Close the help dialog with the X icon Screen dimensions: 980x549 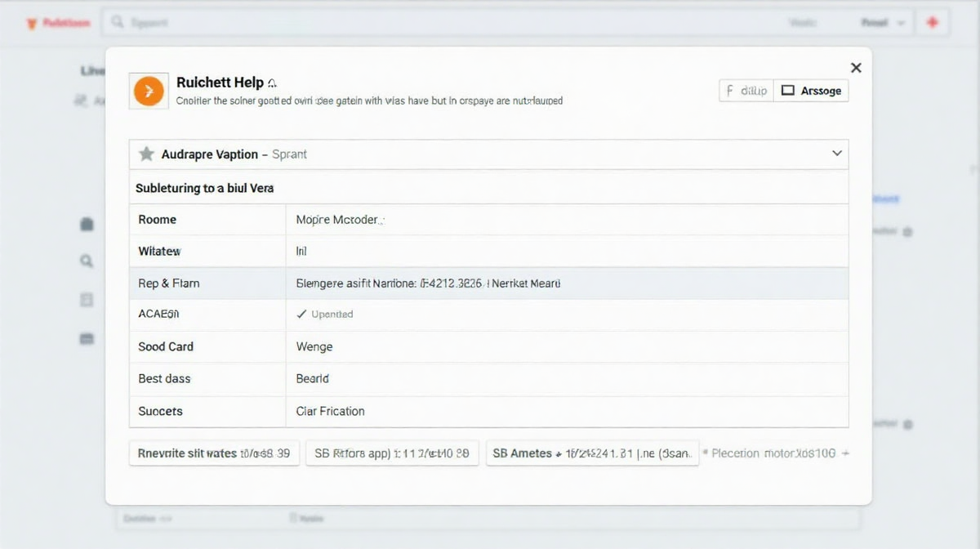855,68
